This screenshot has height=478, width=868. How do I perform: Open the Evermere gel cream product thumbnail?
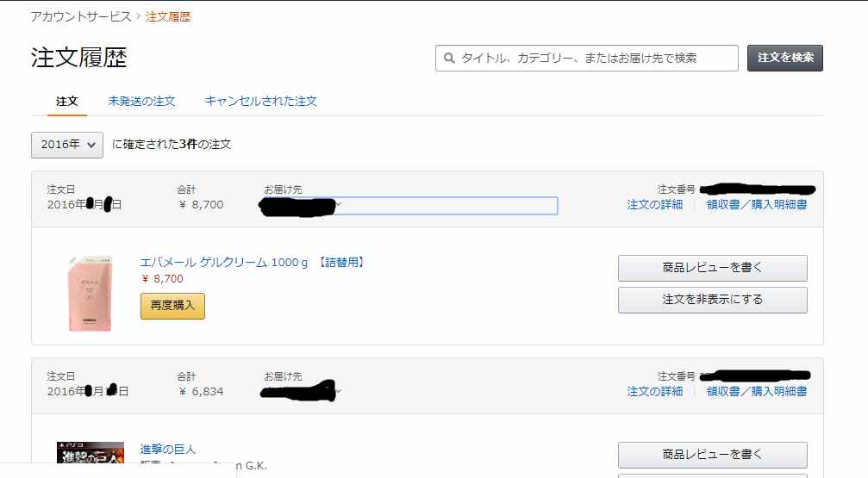(x=91, y=293)
